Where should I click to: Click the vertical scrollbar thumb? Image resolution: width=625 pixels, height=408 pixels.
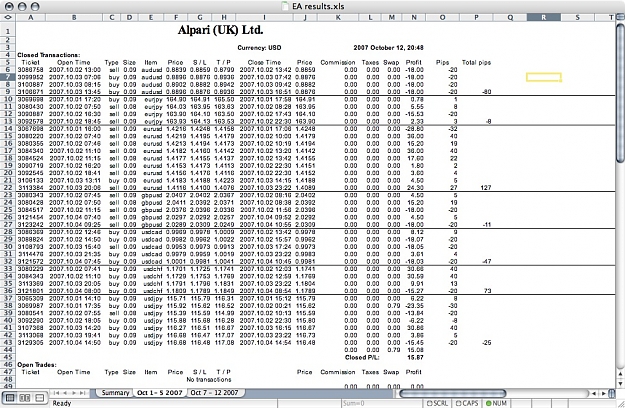tap(620, 92)
